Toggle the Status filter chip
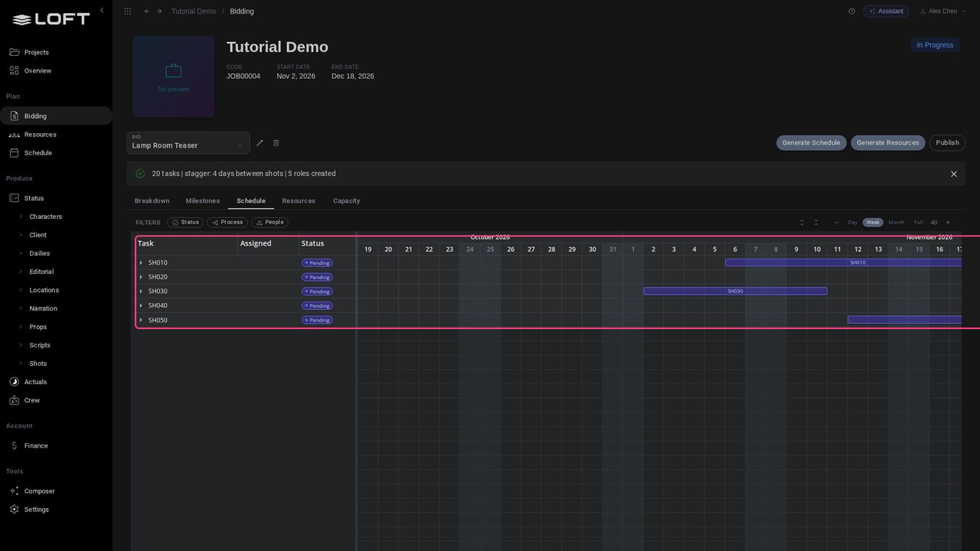The height and width of the screenshot is (551, 980). click(x=185, y=223)
